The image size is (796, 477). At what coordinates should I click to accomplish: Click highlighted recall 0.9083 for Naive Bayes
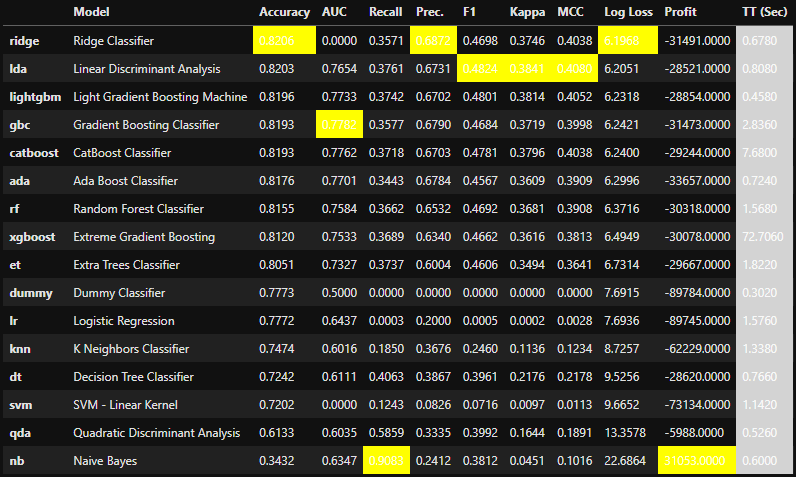(x=386, y=461)
